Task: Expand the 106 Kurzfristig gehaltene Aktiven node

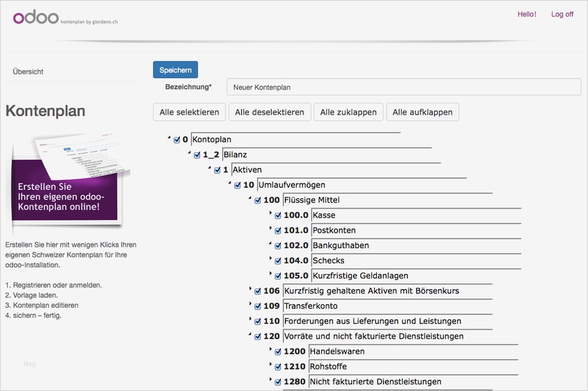Action: (250, 290)
